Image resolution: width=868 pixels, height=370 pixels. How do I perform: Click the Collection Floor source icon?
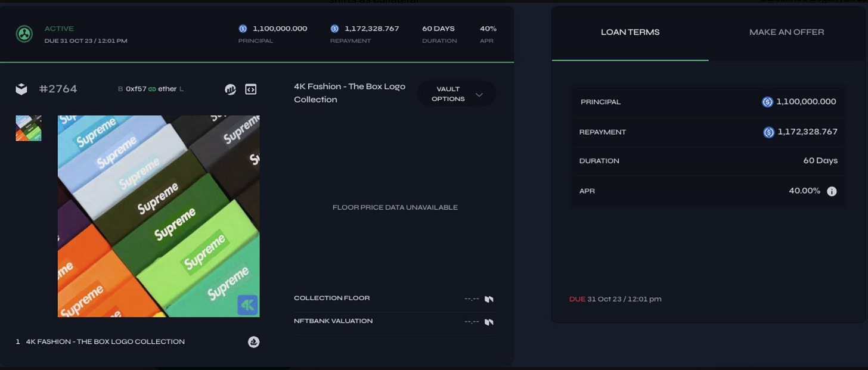click(489, 299)
